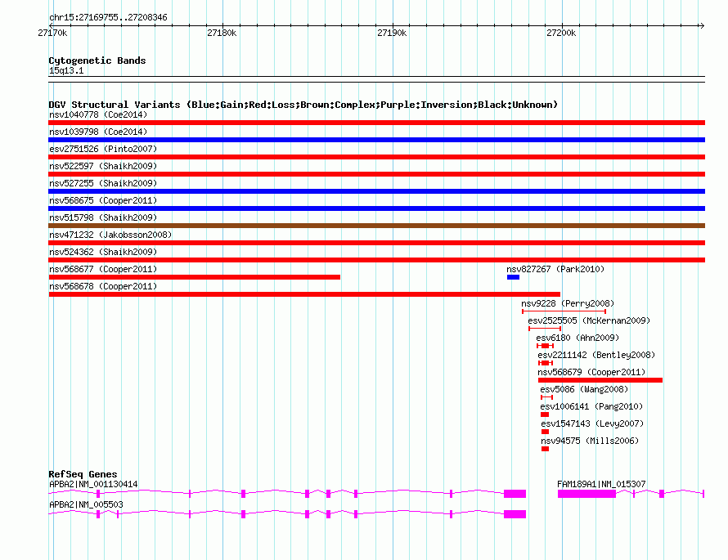Click nsv9228 (Perry2008) label

click(568, 303)
